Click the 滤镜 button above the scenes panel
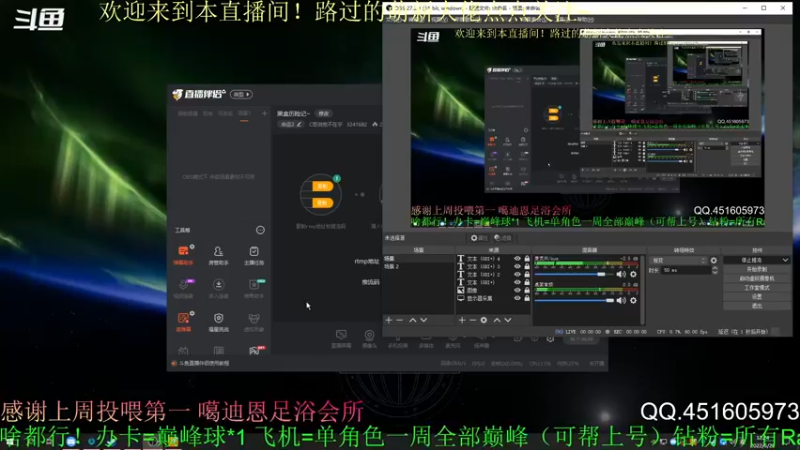 (503, 238)
